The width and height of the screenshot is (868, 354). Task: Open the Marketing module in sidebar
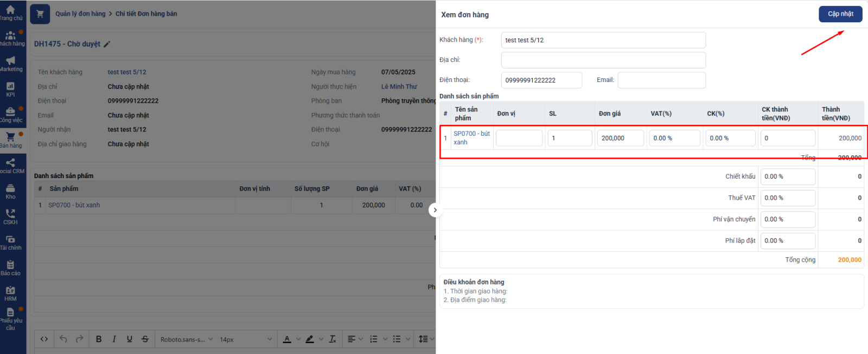click(x=11, y=64)
